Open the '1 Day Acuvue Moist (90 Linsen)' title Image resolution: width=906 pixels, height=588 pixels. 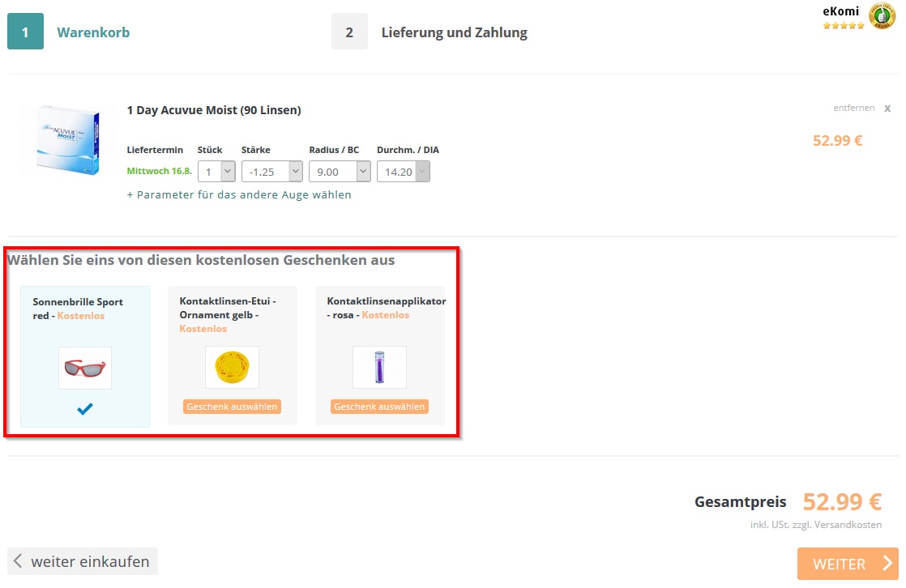(214, 110)
